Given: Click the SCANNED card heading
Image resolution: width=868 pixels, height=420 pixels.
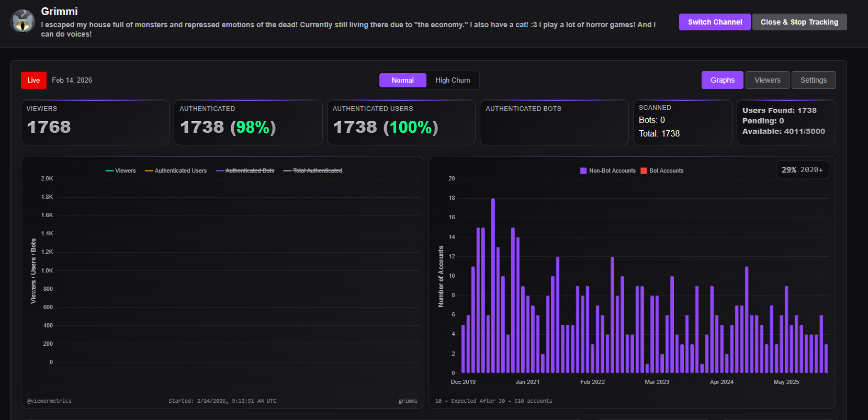Looking at the screenshot, I should click(655, 108).
